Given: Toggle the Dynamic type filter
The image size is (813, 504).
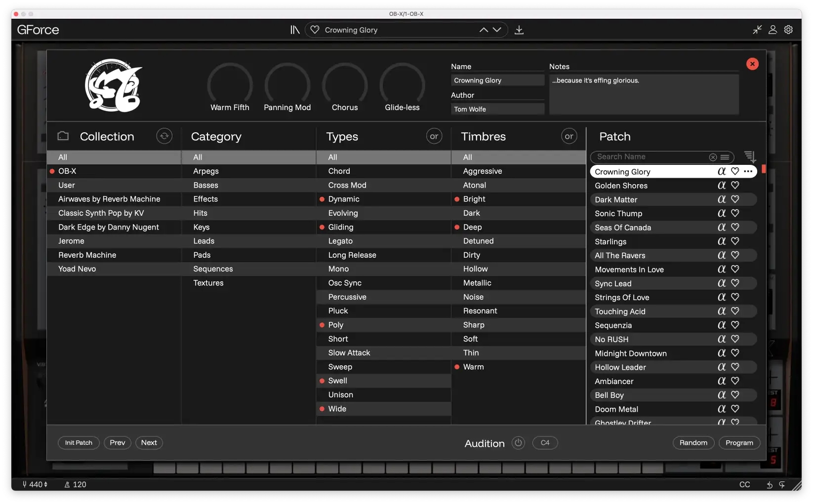Looking at the screenshot, I should pyautogui.click(x=383, y=199).
